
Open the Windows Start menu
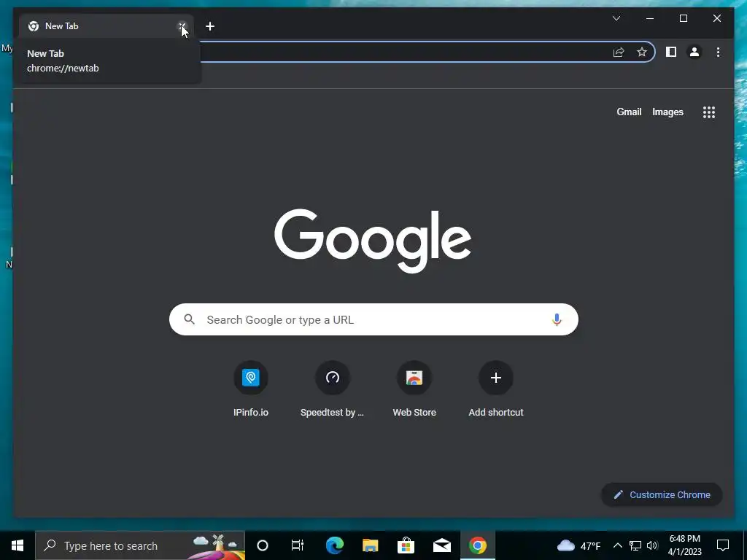tap(18, 545)
